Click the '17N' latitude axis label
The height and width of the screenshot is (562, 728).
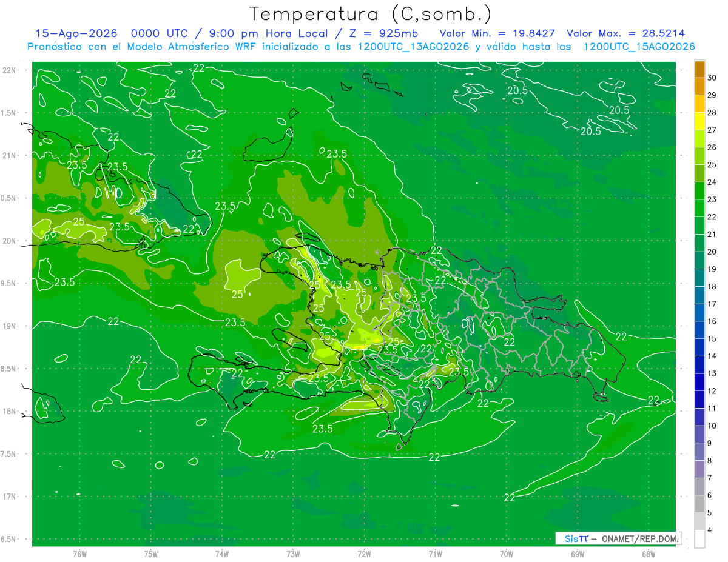pos(10,497)
